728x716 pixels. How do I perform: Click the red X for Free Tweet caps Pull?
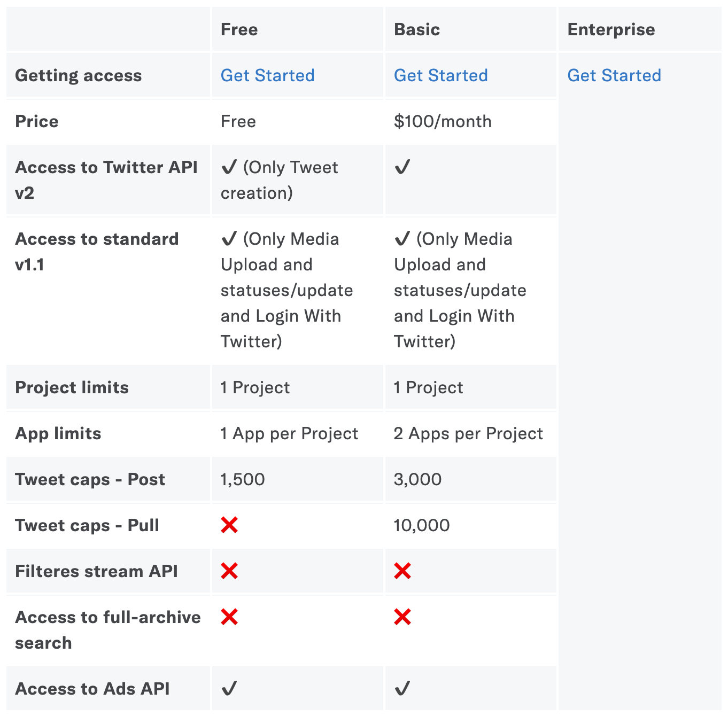pos(229,525)
